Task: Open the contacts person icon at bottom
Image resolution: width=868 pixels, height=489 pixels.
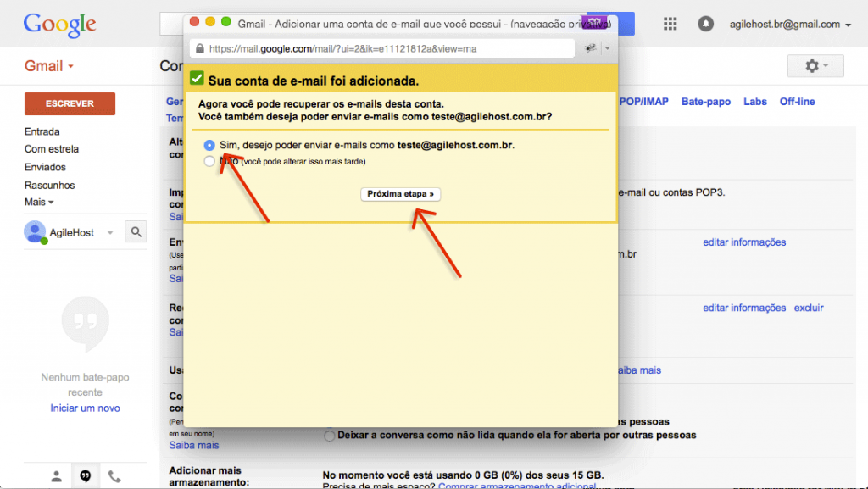Action: point(57,476)
